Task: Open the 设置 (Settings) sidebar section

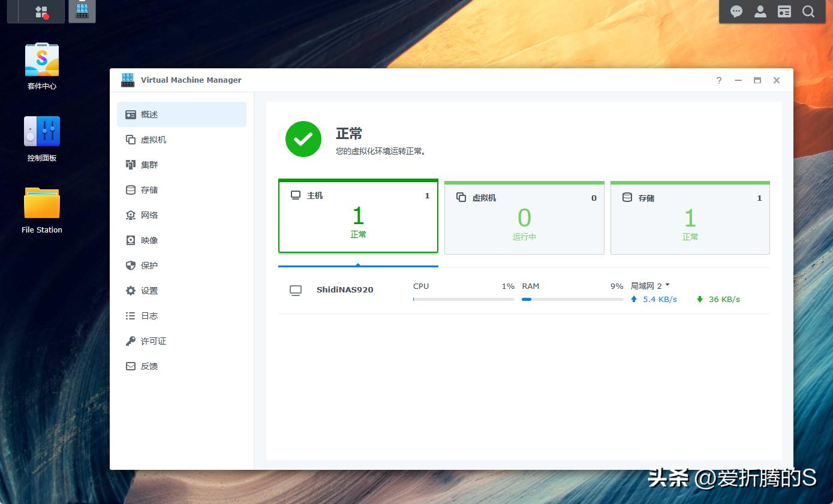Action: click(x=148, y=290)
